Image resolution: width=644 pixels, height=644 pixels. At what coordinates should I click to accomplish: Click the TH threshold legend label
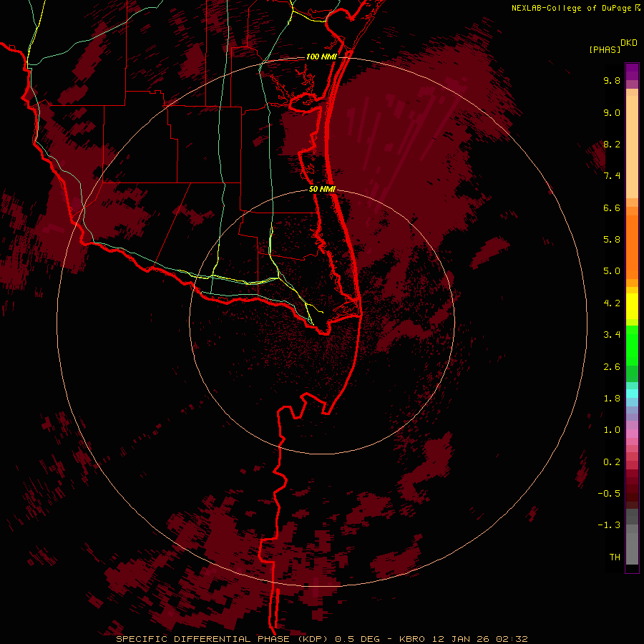(615, 557)
